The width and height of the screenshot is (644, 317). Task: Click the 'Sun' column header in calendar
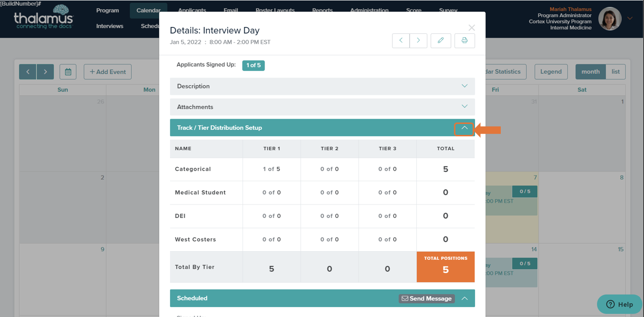click(x=63, y=90)
